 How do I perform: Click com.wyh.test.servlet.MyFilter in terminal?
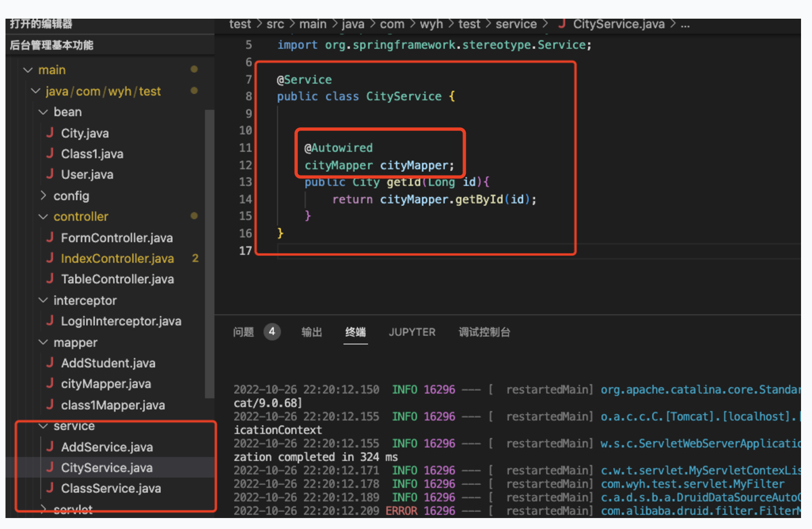(x=692, y=484)
